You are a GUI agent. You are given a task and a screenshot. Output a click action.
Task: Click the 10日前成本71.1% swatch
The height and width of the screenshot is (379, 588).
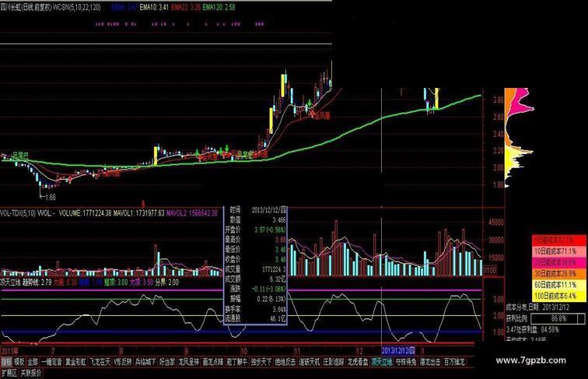coord(558,251)
